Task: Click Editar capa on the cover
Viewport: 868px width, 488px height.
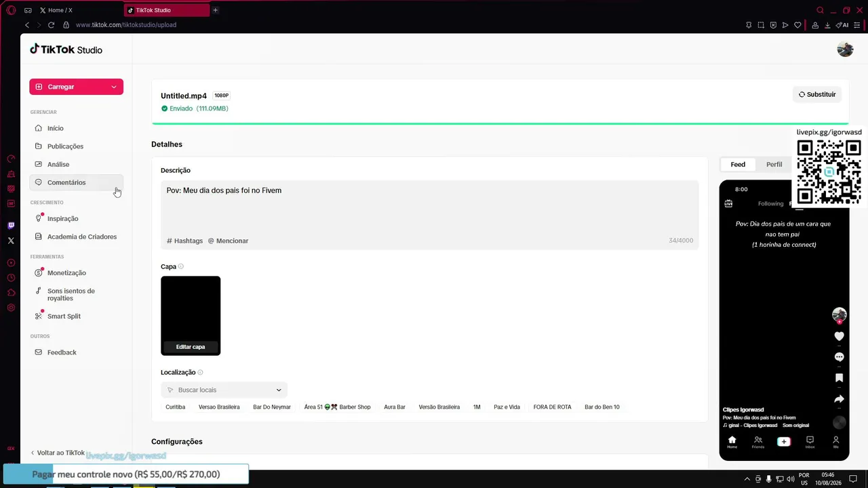Action: pyautogui.click(x=191, y=347)
